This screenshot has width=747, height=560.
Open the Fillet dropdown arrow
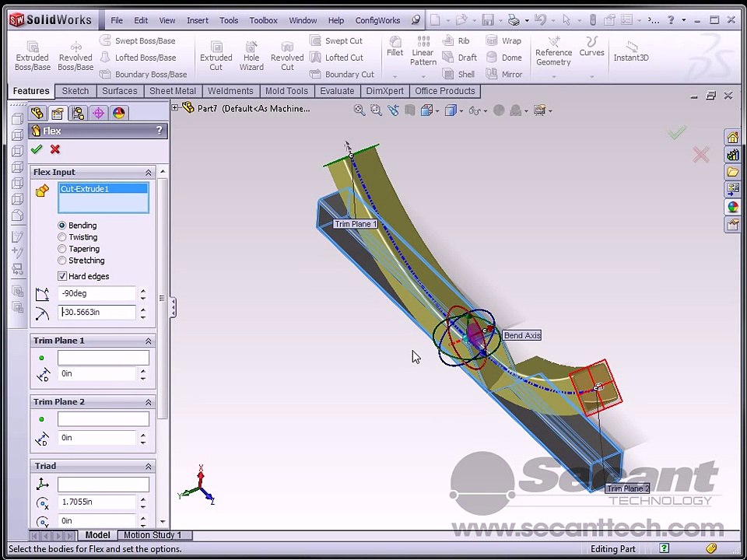click(x=395, y=77)
